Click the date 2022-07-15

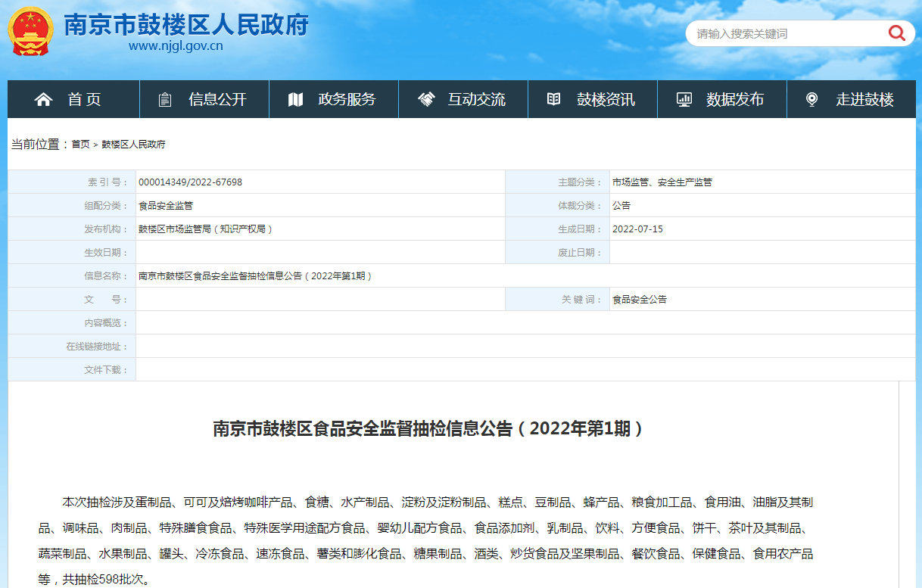tap(637, 229)
